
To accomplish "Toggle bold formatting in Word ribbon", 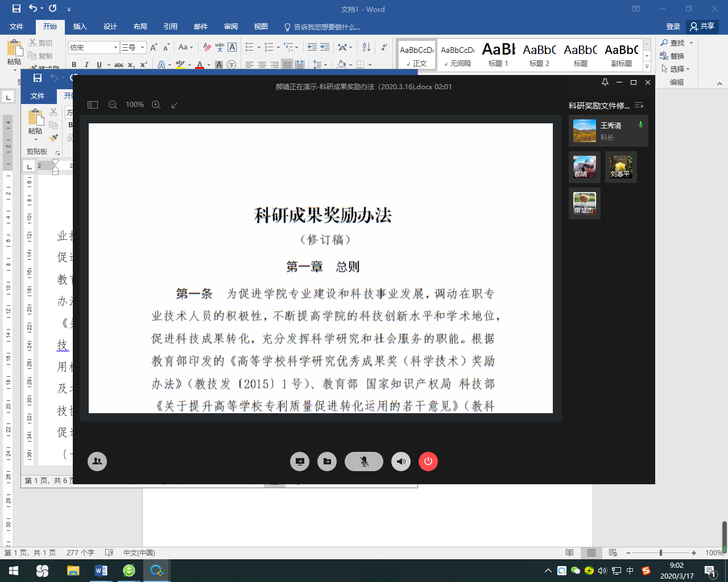I will (74, 65).
